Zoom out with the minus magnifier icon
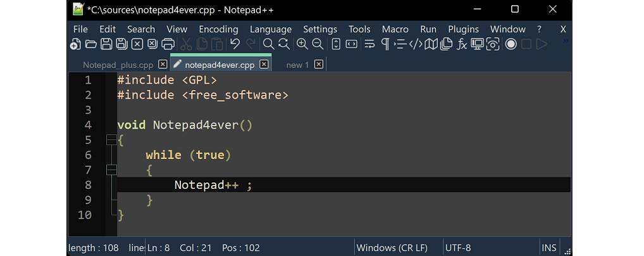Screen dimensions: 644x256 [x=318, y=44]
